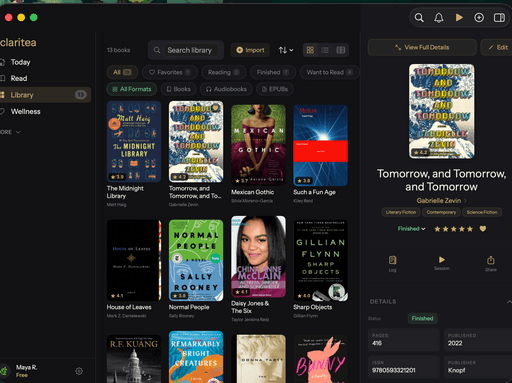Expand the MORE section in sidebar
This screenshot has height=383, width=512.
coord(10,132)
